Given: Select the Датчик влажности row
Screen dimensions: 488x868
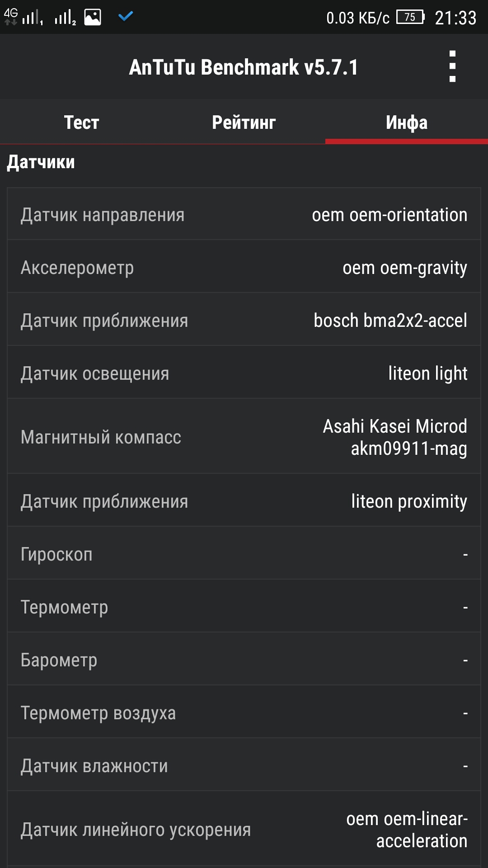Looking at the screenshot, I should click(x=244, y=765).
